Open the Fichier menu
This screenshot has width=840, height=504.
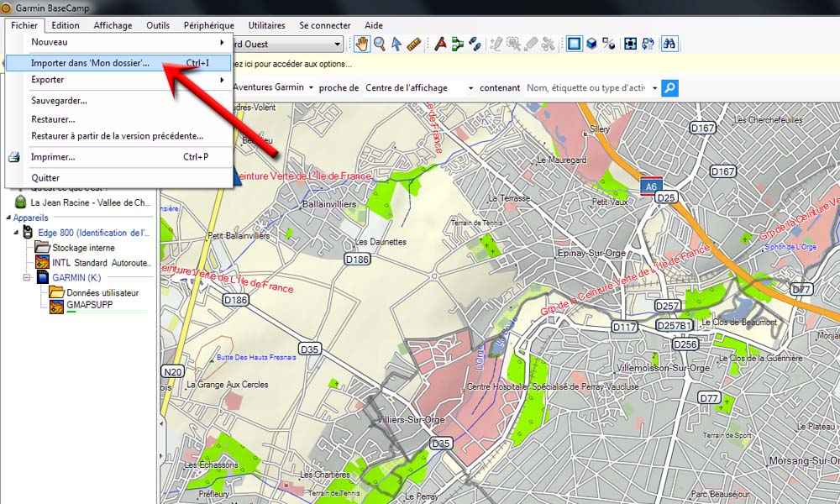(x=24, y=25)
